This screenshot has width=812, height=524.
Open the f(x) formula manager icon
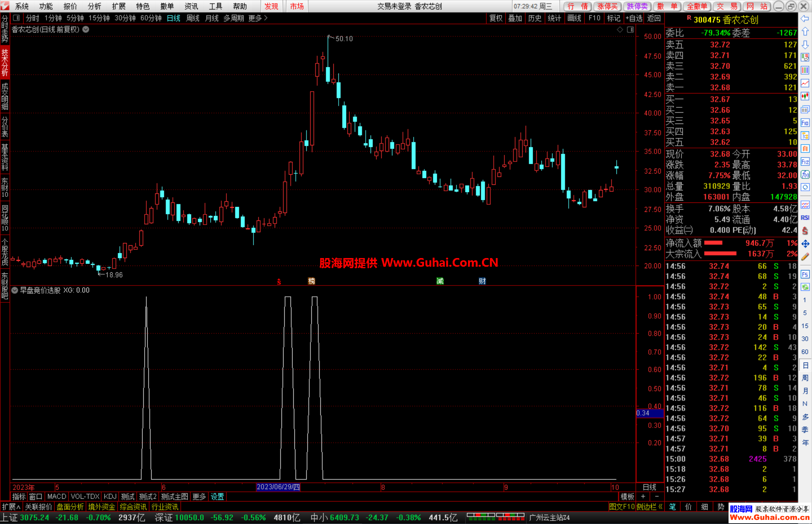point(805,175)
